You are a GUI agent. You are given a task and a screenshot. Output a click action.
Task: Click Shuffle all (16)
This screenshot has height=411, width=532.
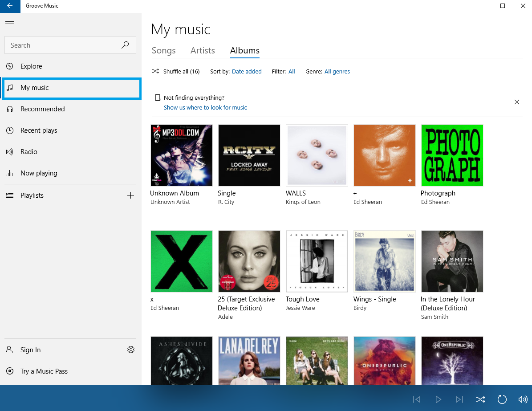pos(176,72)
